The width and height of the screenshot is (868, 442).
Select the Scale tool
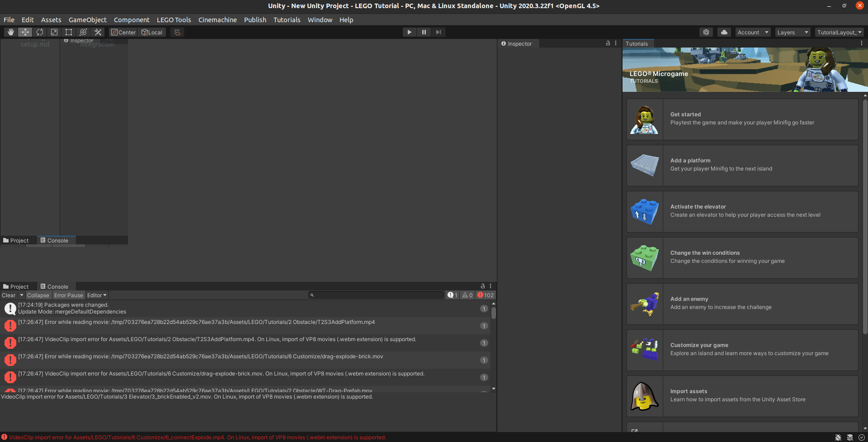54,32
